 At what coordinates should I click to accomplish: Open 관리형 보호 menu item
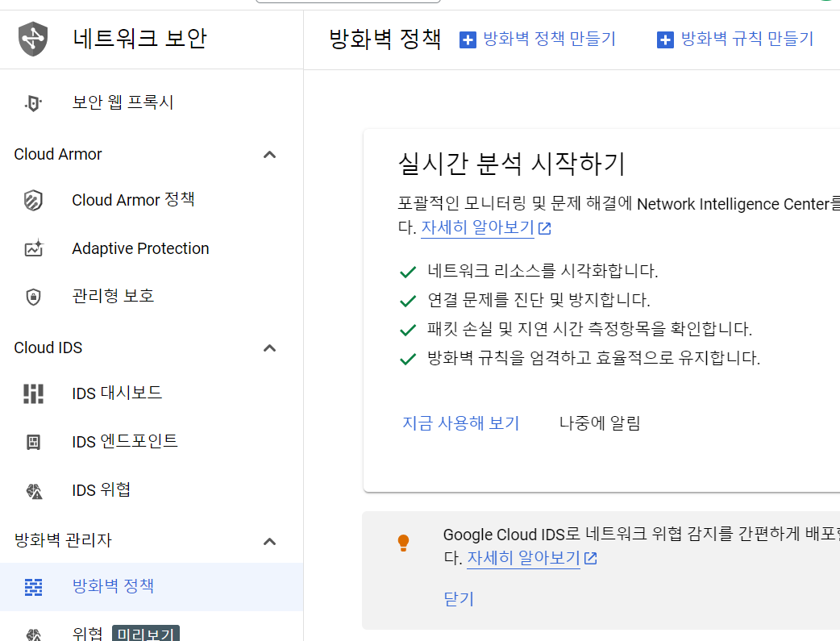[x=152, y=296]
